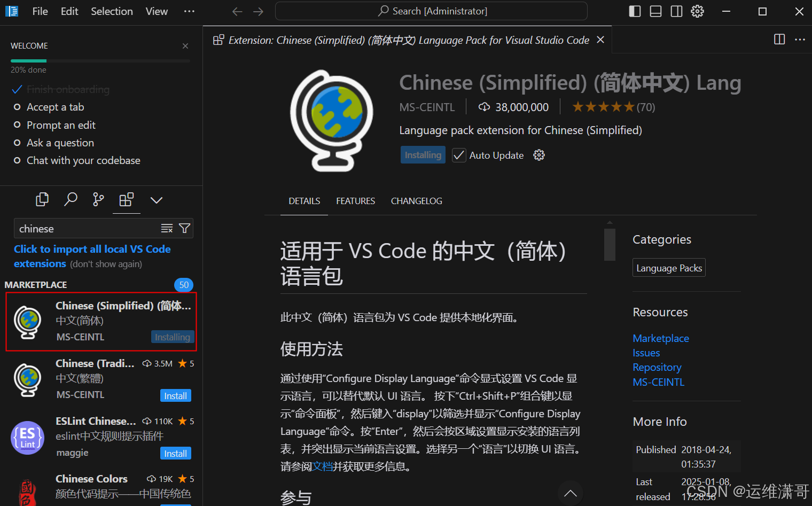Open the Explorer files view icon
The image size is (812, 506).
pos(42,200)
